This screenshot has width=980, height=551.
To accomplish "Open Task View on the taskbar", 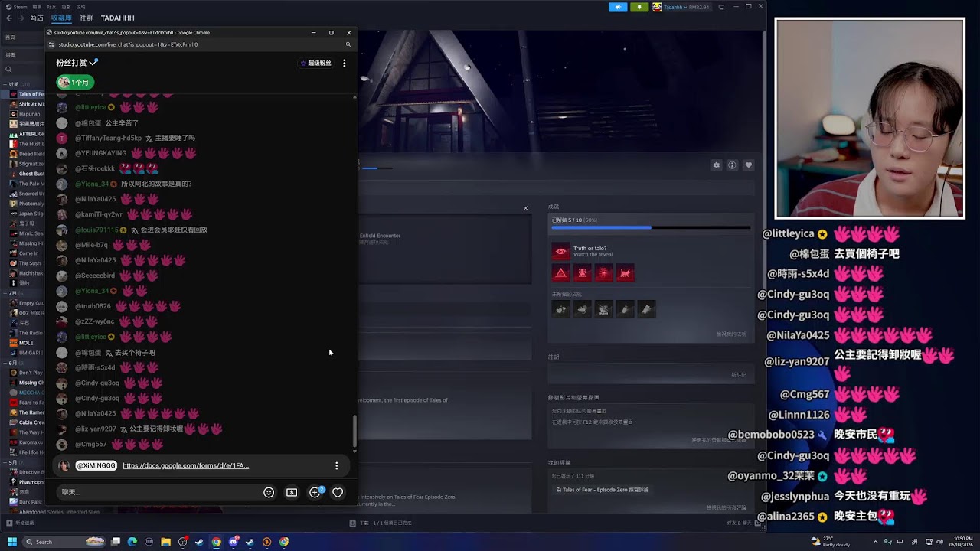I will pos(116,542).
